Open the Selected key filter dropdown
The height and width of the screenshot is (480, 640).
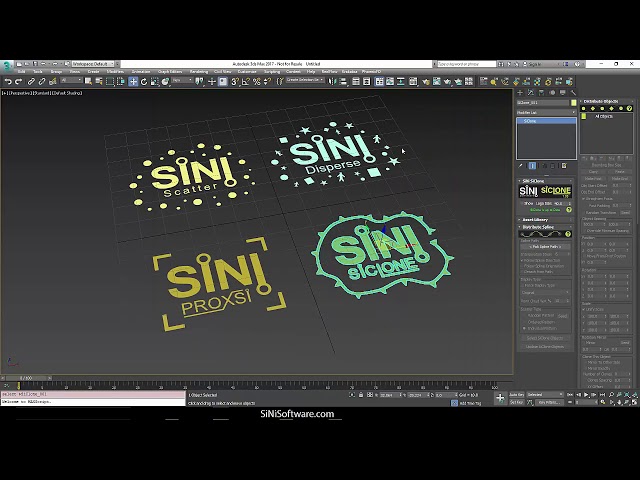pyautogui.click(x=545, y=395)
